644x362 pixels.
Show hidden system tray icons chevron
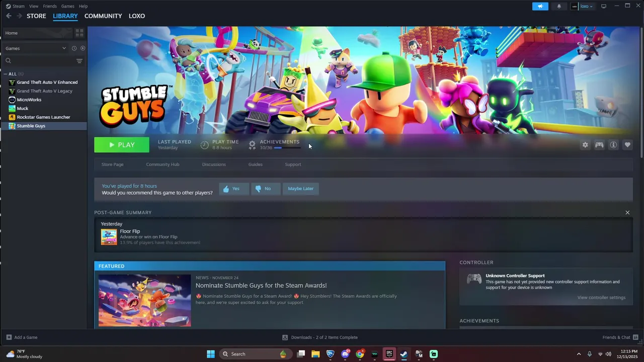pyautogui.click(x=579, y=354)
